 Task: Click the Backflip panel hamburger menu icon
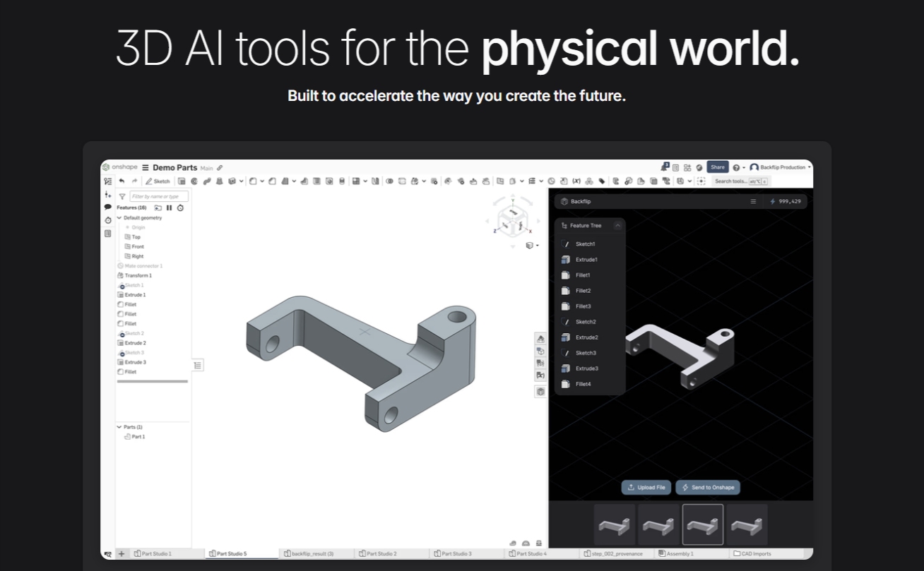coord(753,201)
